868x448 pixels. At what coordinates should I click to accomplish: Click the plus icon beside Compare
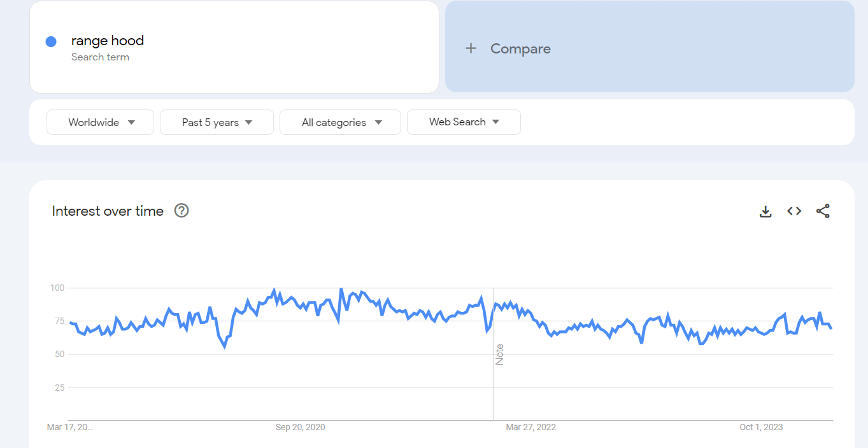(471, 48)
